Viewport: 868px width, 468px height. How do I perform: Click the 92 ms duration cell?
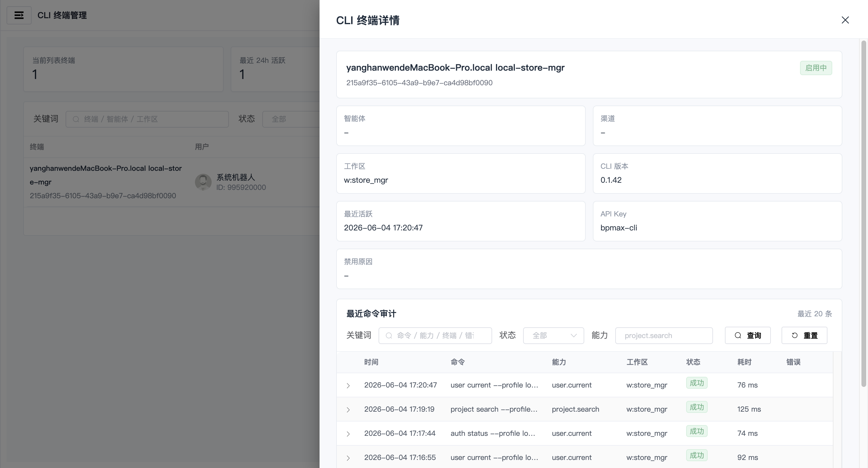pos(747,458)
